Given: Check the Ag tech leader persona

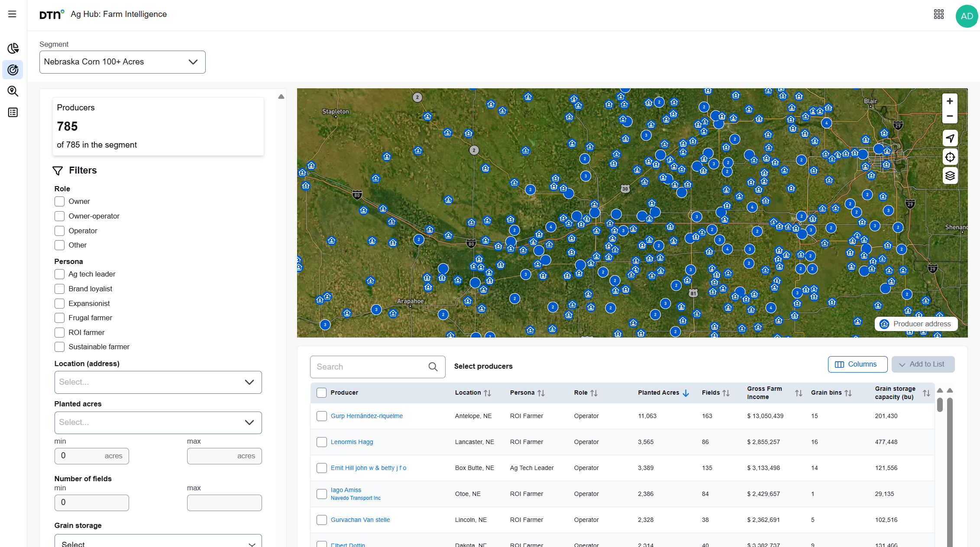Looking at the screenshot, I should [x=60, y=274].
